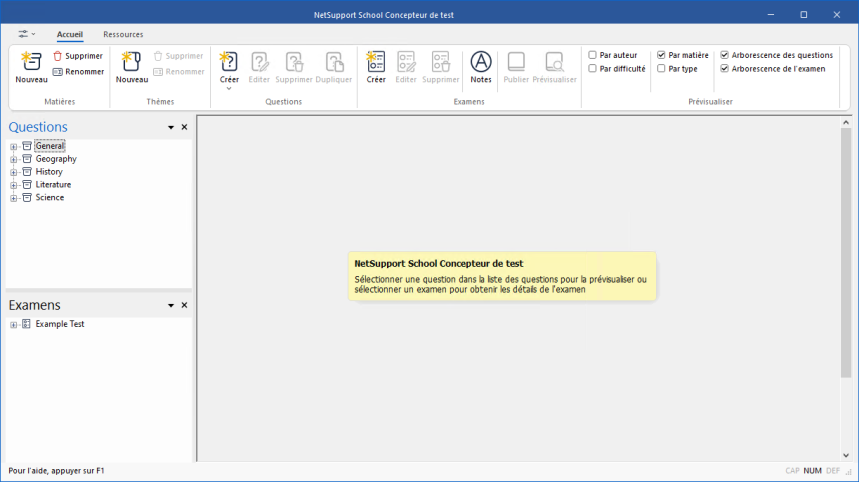Click the yellow Concepteur de test hint box
The height and width of the screenshot is (482, 859).
502,276
